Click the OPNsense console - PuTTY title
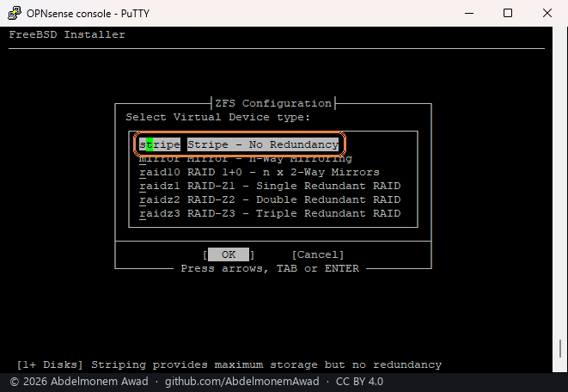The width and height of the screenshot is (568, 392). (x=88, y=14)
